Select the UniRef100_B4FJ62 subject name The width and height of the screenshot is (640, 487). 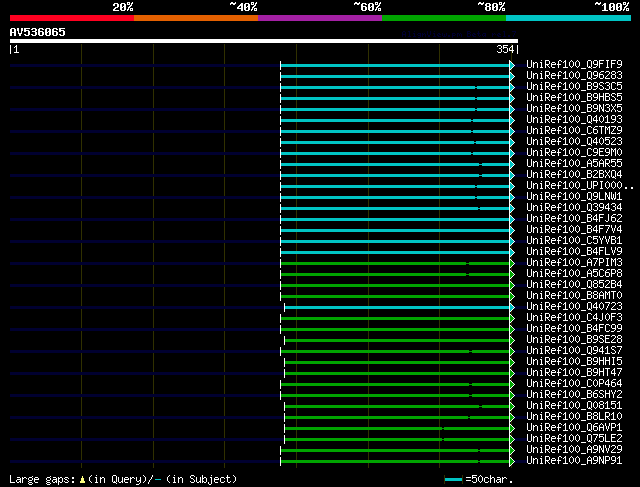[574, 219]
